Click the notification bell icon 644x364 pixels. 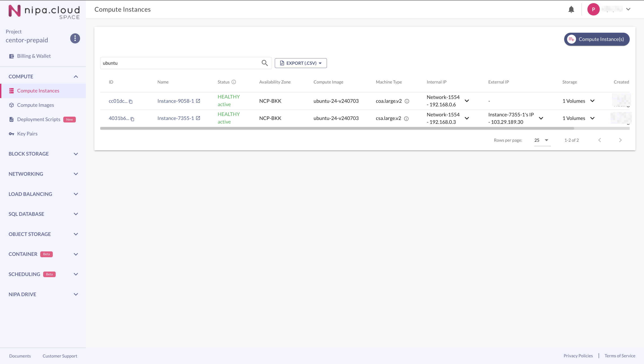571,9
